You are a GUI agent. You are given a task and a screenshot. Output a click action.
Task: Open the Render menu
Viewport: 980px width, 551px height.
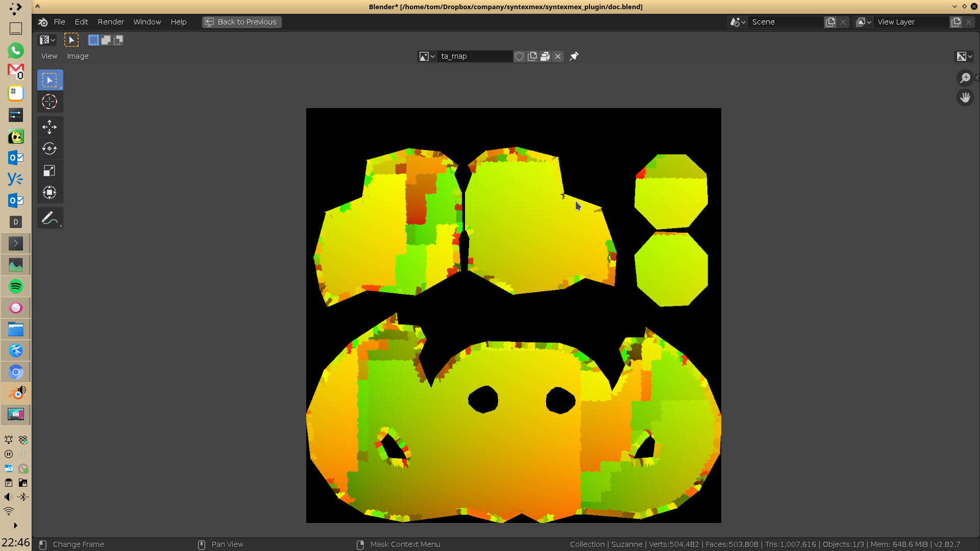click(111, 22)
